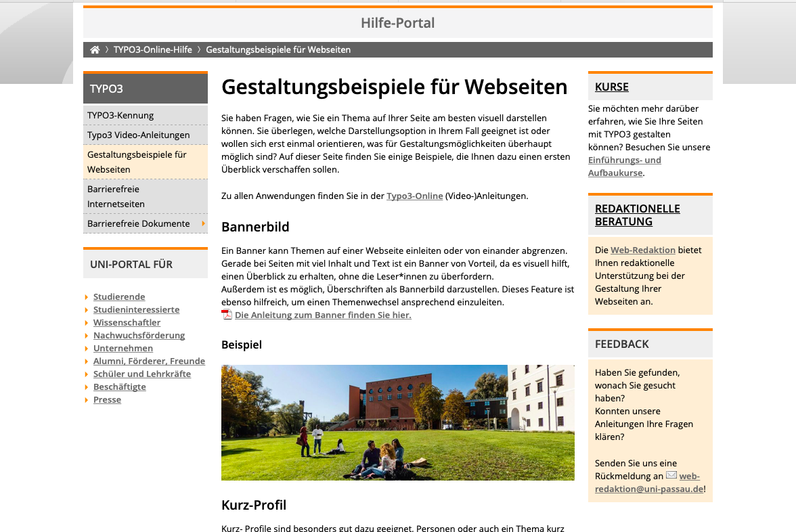Select Gestaltungsbeispiele für Webseiten in breadcrumb
This screenshot has width=796, height=532.
(x=278, y=50)
